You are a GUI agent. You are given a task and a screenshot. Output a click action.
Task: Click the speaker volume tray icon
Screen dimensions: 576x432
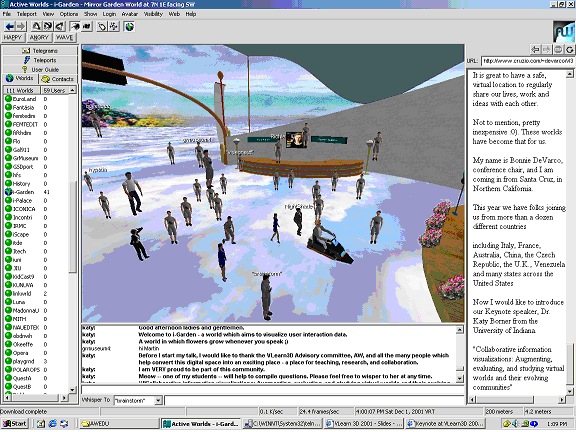point(515,424)
